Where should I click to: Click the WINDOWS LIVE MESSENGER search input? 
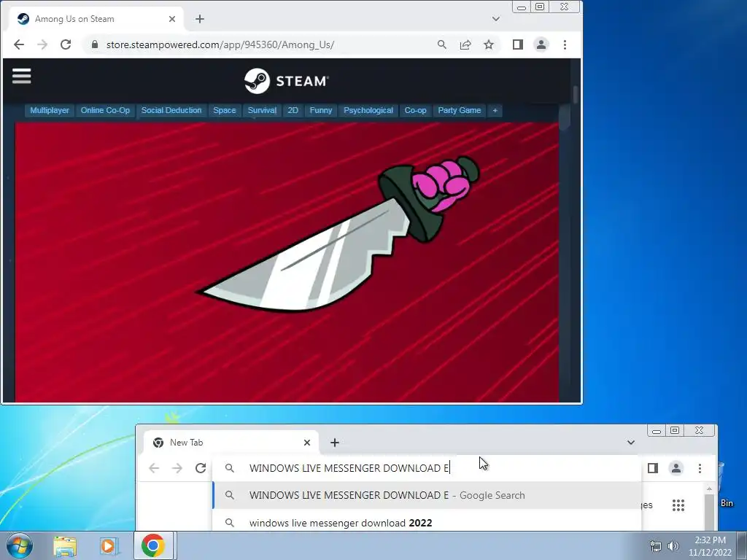pos(426,468)
